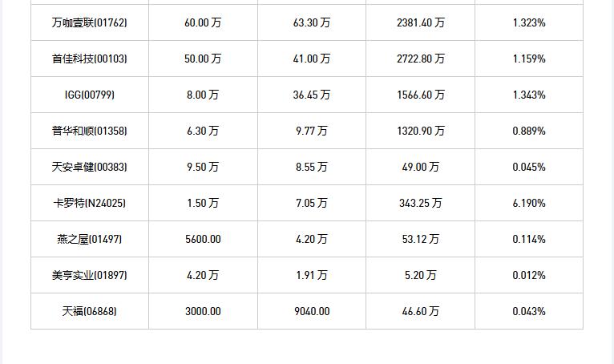Click the 普华和顺(01358) stock name

click(90, 131)
